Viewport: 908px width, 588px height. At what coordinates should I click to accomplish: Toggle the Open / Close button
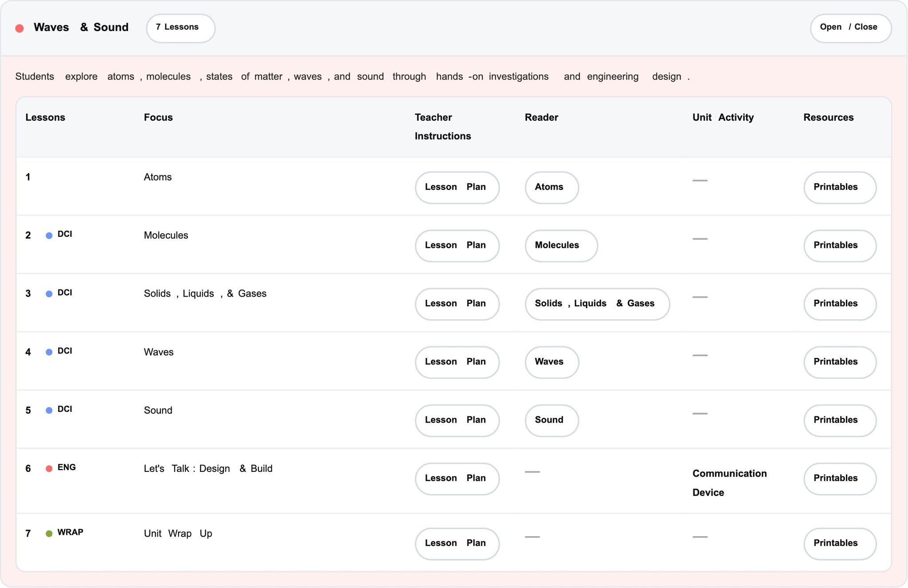(x=850, y=28)
